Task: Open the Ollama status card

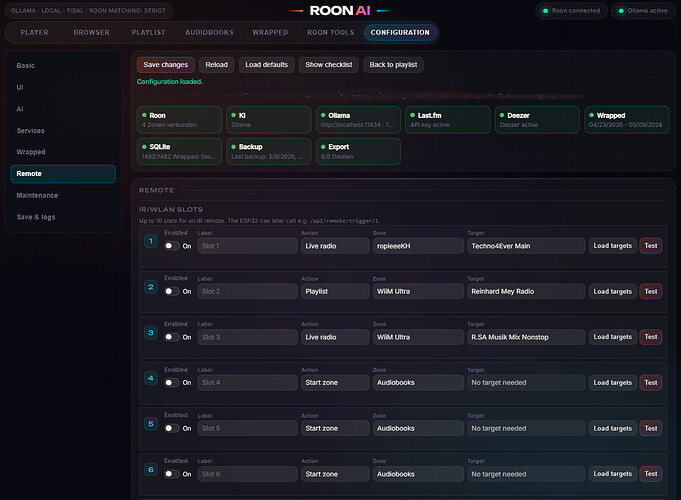Action: [358, 120]
